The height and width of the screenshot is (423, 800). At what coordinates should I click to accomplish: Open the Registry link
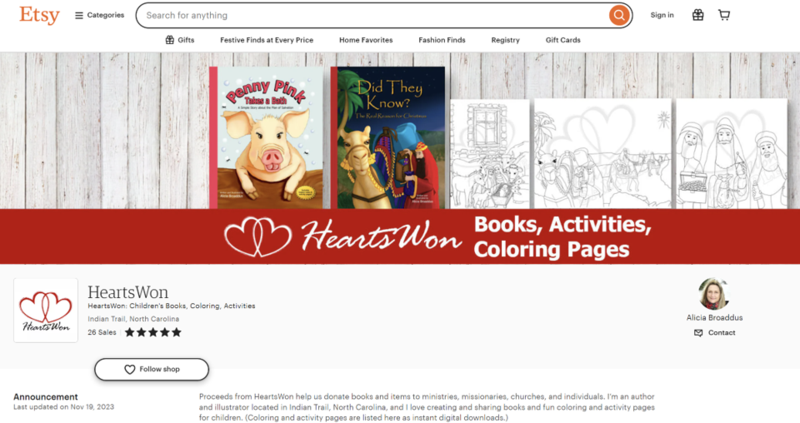pos(505,40)
